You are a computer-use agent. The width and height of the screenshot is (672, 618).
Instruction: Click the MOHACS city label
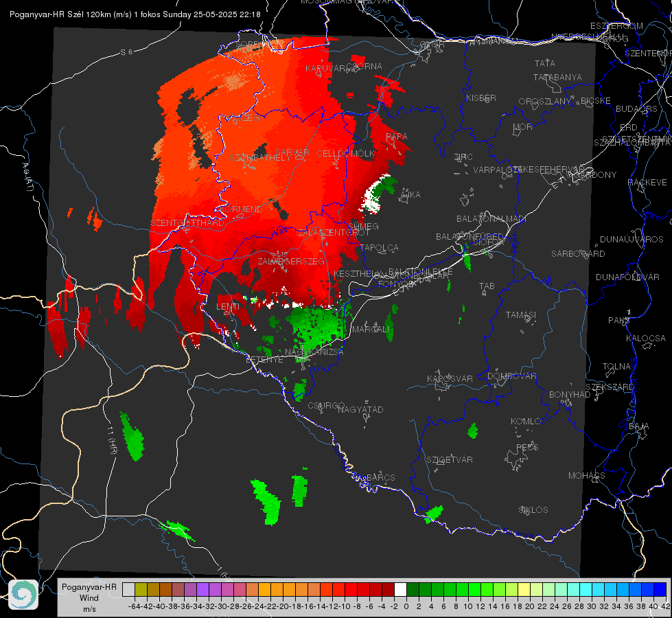pos(587,476)
